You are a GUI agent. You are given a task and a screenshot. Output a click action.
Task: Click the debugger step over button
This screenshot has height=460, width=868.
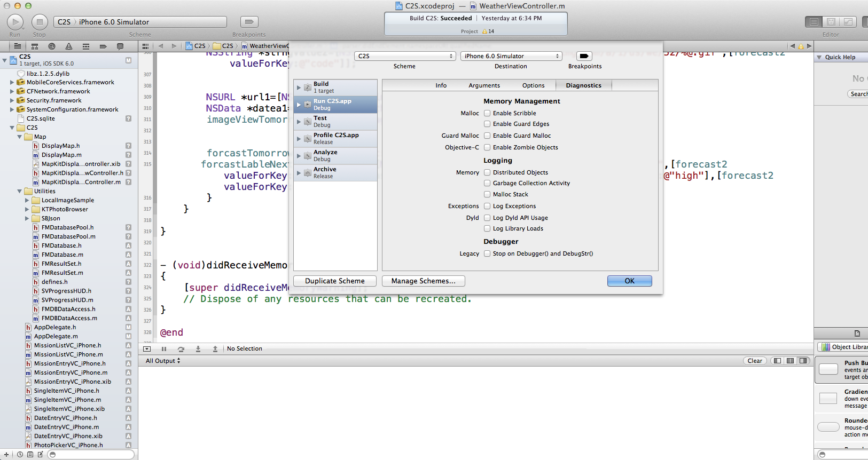181,349
